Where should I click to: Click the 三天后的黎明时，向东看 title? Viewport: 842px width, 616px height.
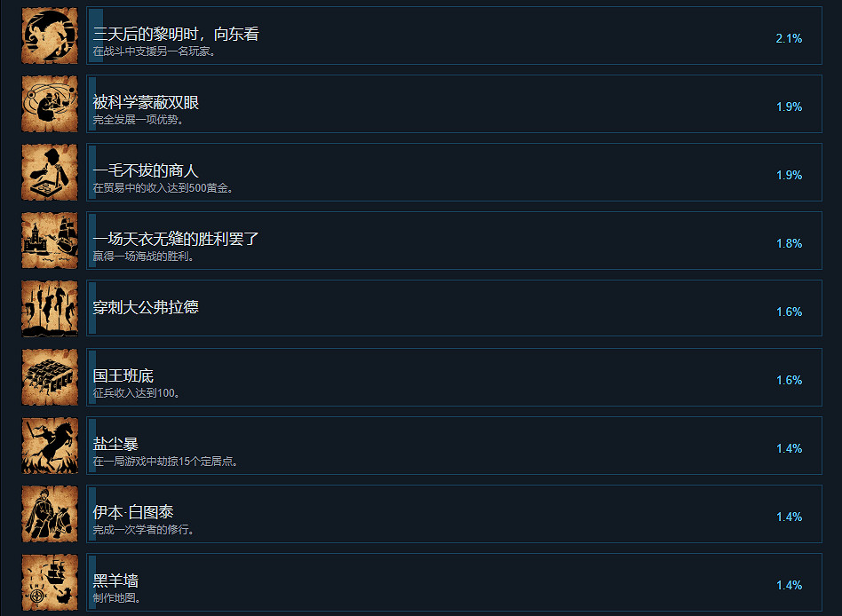click(176, 34)
